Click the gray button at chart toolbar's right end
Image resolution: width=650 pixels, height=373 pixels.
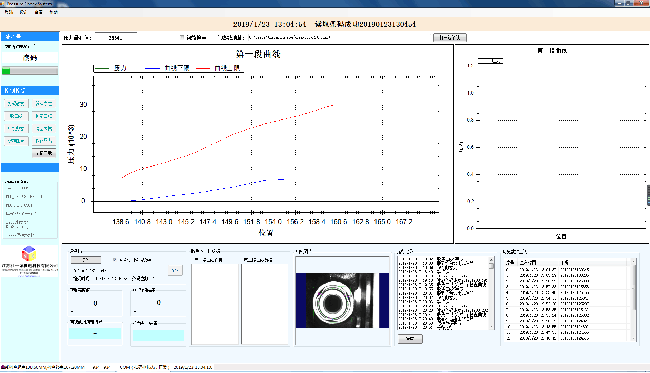(x=450, y=38)
